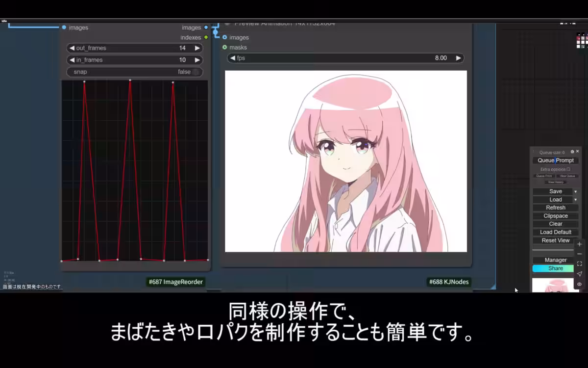
Task: Open View History on the queue panel
Action: point(556,182)
